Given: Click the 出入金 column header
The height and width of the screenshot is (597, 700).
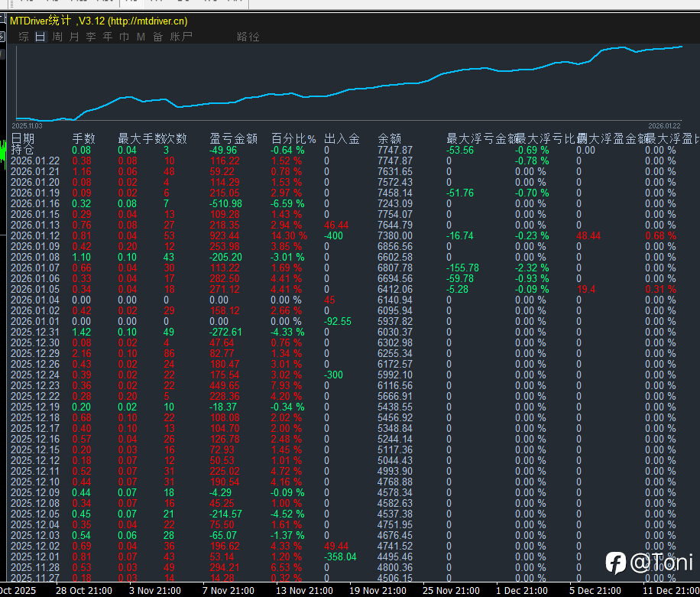Looking at the screenshot, I should [342, 138].
